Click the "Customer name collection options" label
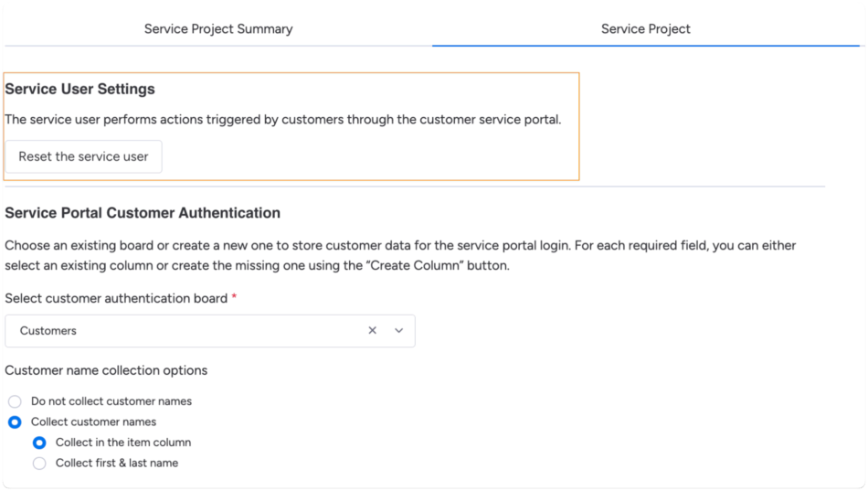The width and height of the screenshot is (868, 491). click(x=106, y=370)
